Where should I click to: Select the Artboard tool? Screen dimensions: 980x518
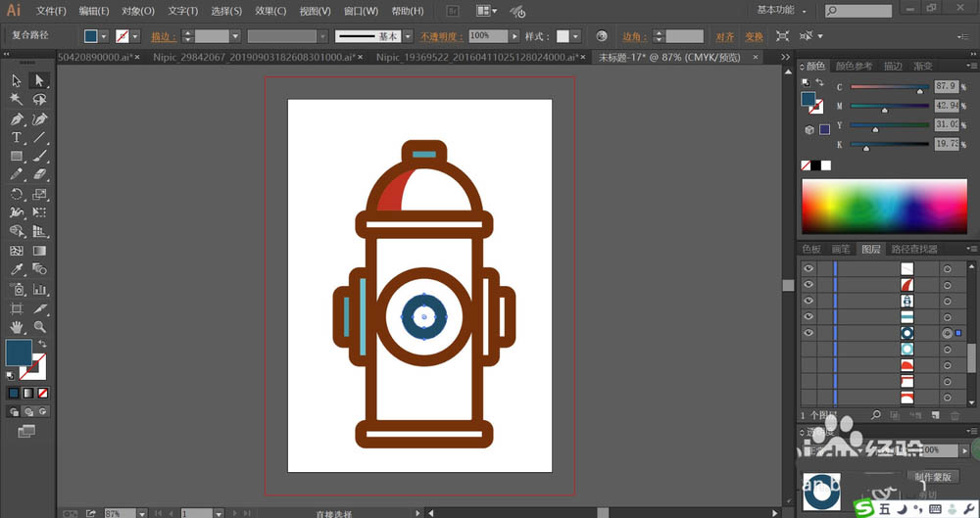click(x=17, y=308)
